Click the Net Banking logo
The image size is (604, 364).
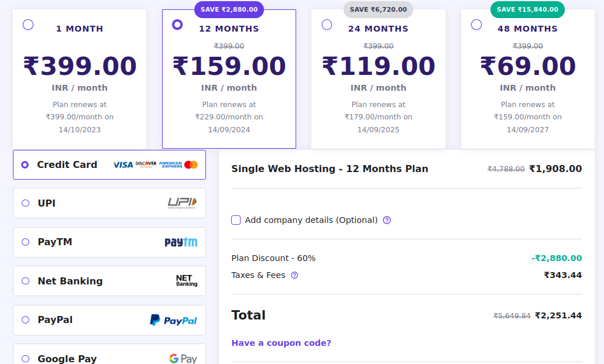[x=187, y=281]
